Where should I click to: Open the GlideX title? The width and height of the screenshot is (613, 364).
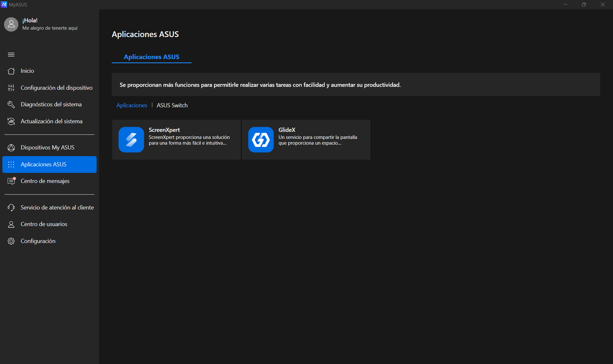coord(287,130)
